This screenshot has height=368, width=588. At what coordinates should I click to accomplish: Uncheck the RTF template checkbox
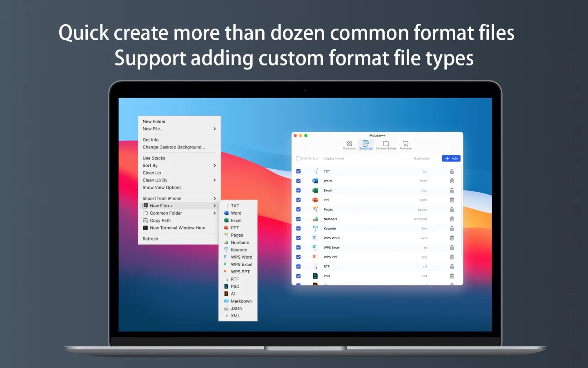pos(298,267)
